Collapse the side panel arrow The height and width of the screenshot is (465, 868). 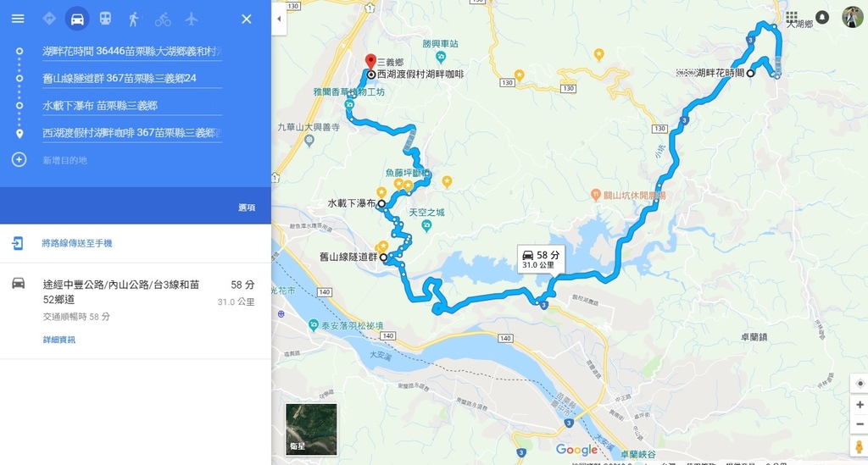(x=279, y=19)
